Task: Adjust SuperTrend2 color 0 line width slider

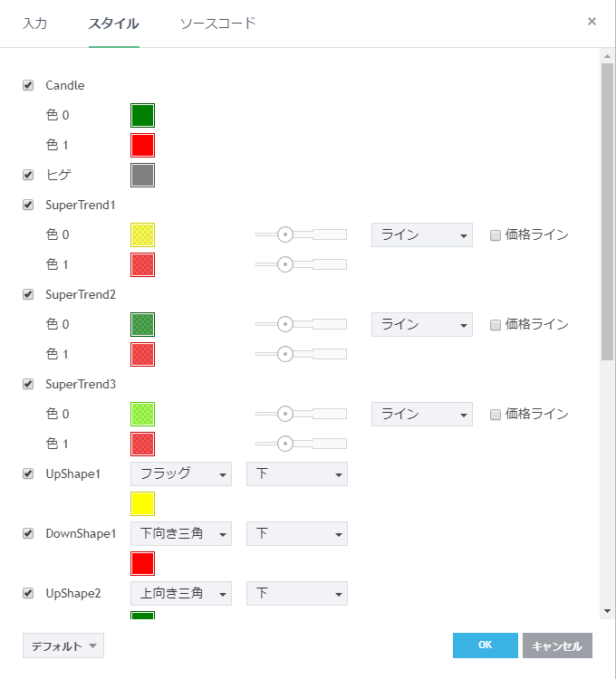Action: coord(285,324)
